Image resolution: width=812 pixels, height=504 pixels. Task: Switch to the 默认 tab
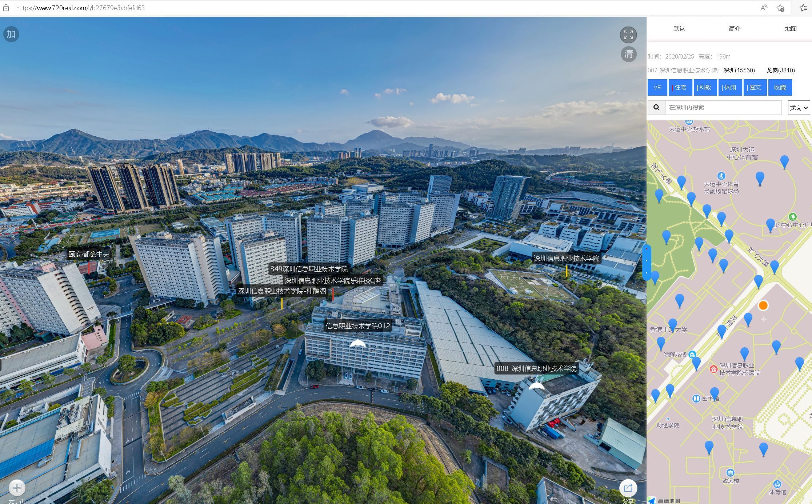coord(679,29)
